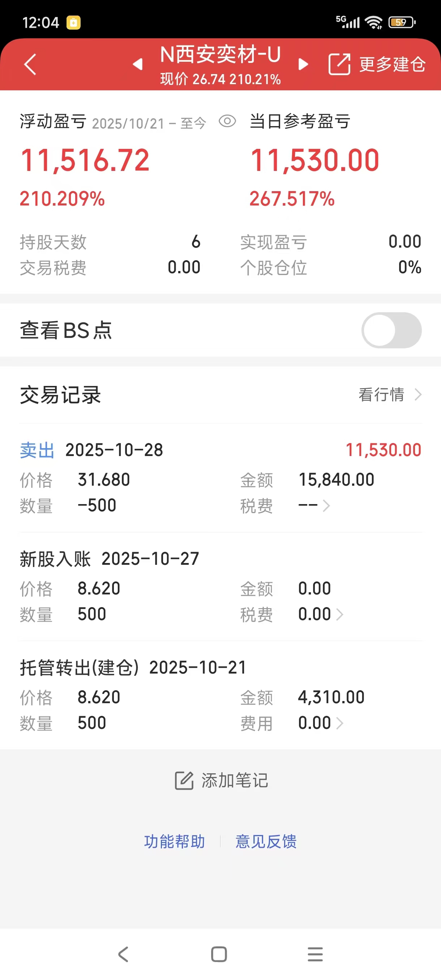
Task: Tap the 添加笔记 pencil icon
Action: (184, 781)
